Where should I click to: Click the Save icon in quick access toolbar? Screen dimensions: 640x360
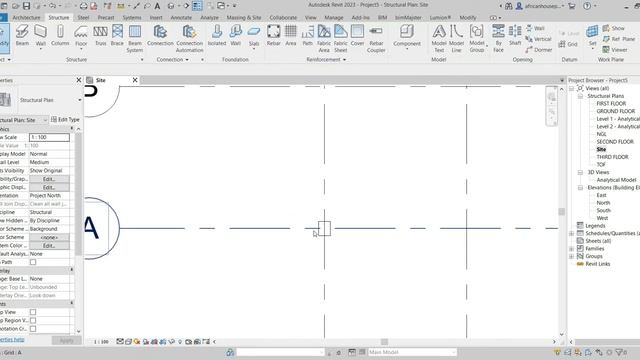click(x=26, y=6)
